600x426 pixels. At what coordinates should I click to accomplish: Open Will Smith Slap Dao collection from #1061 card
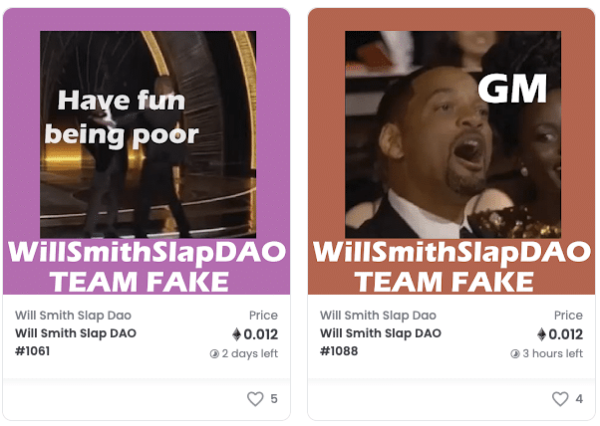(73, 315)
